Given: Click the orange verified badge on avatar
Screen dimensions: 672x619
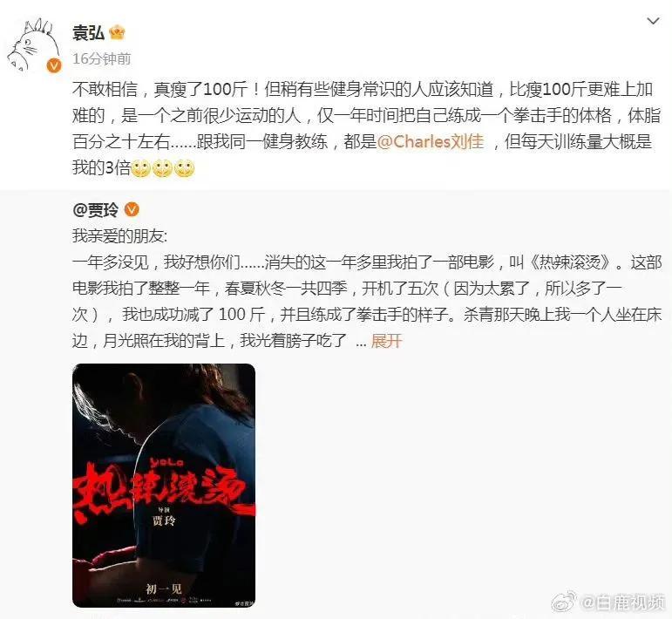Looking at the screenshot, I should tap(53, 65).
